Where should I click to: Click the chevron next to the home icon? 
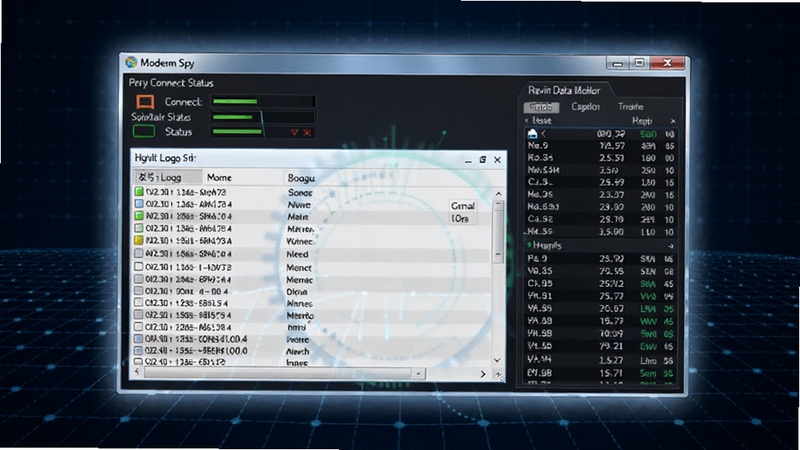[x=544, y=134]
